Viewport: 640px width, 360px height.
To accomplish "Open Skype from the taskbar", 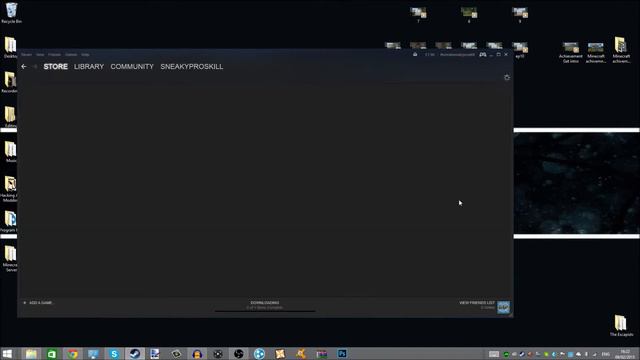I will [114, 353].
